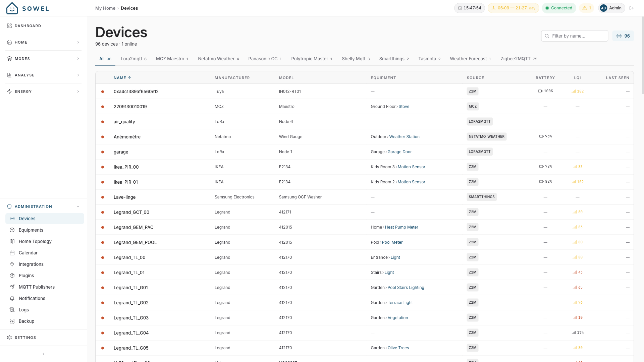The width and height of the screenshot is (644, 362).
Task: Open the Plugins page
Action: (45, 276)
